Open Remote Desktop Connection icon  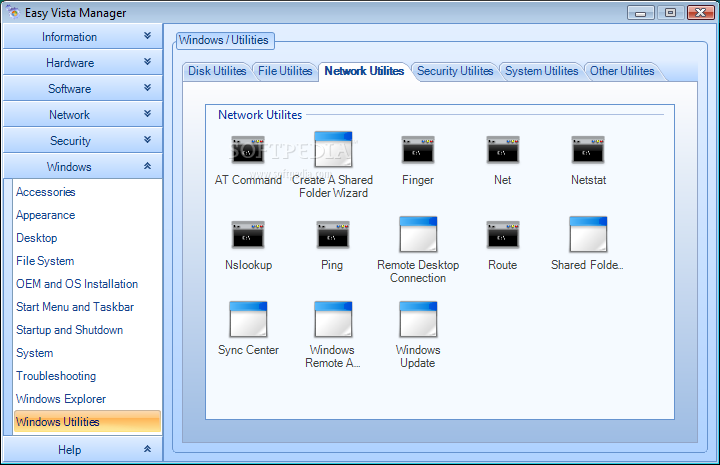[x=418, y=234]
